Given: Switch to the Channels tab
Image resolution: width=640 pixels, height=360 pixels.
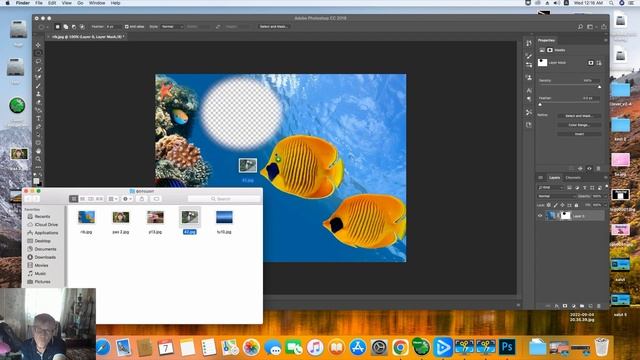Looking at the screenshot, I should click(573, 178).
